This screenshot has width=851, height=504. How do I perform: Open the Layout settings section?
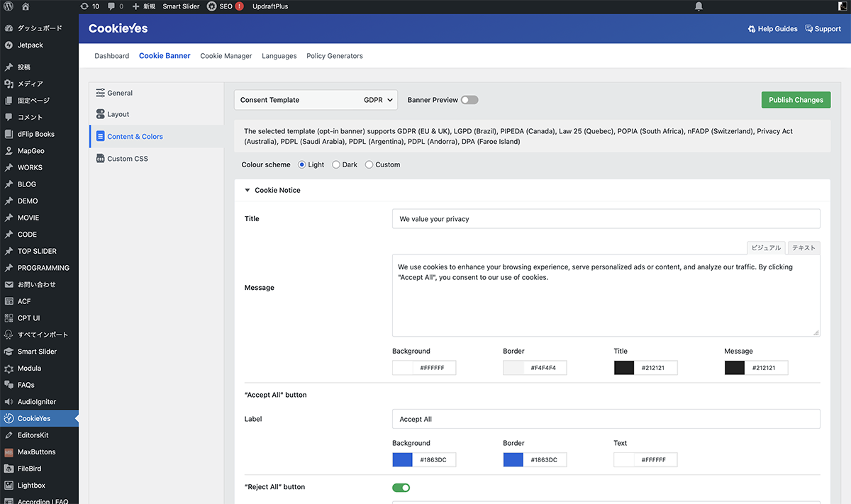pos(118,114)
